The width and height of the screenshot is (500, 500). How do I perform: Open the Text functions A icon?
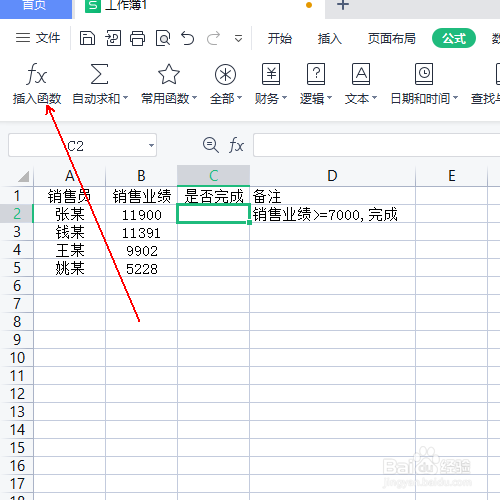pos(361,74)
